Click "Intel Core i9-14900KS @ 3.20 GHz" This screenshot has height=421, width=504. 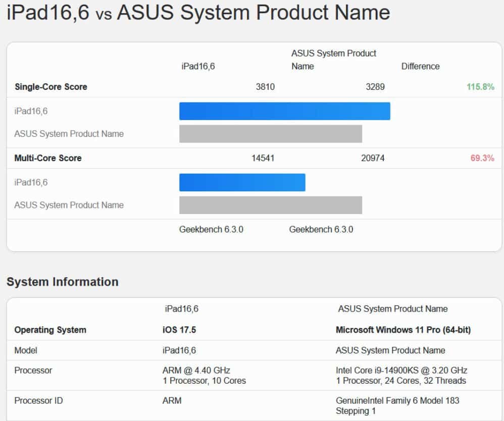[402, 371]
